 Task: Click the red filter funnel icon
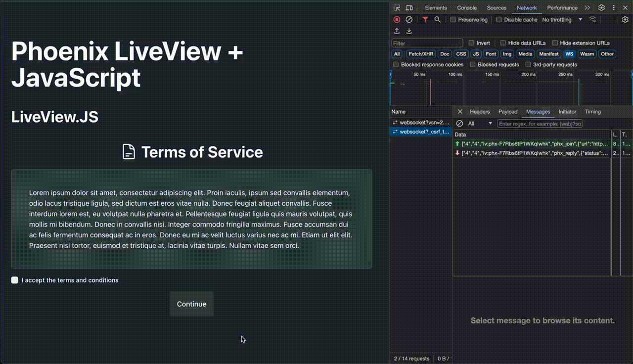(425, 20)
